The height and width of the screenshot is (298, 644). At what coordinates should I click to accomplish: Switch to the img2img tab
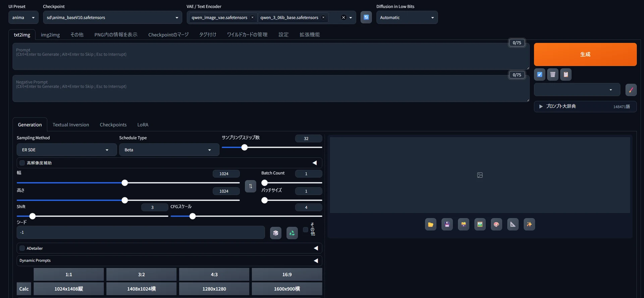(50, 35)
